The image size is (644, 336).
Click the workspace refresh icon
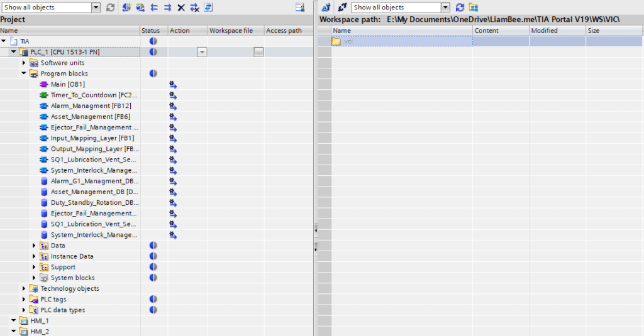pyautogui.click(x=460, y=8)
